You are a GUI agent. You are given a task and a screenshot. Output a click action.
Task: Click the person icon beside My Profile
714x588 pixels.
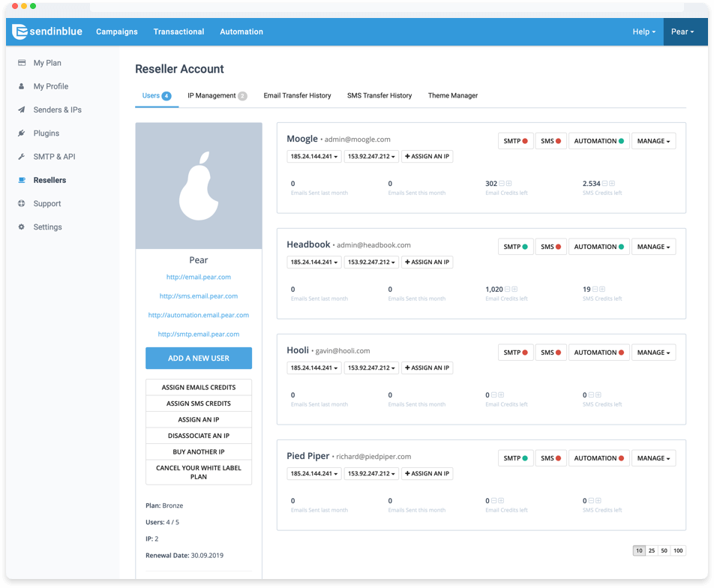(22, 86)
